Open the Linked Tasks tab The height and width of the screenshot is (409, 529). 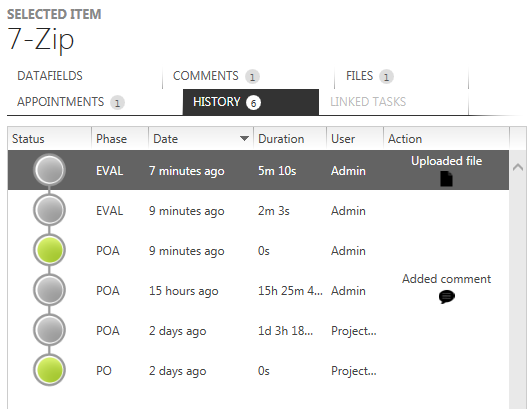click(x=368, y=102)
